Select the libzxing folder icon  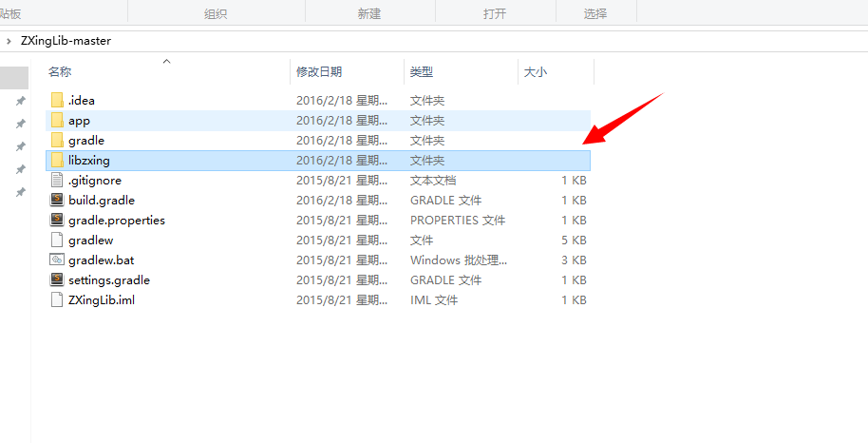click(x=57, y=161)
